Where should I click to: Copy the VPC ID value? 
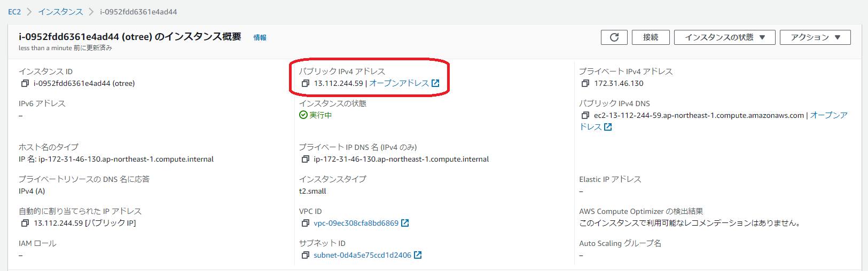pos(306,223)
